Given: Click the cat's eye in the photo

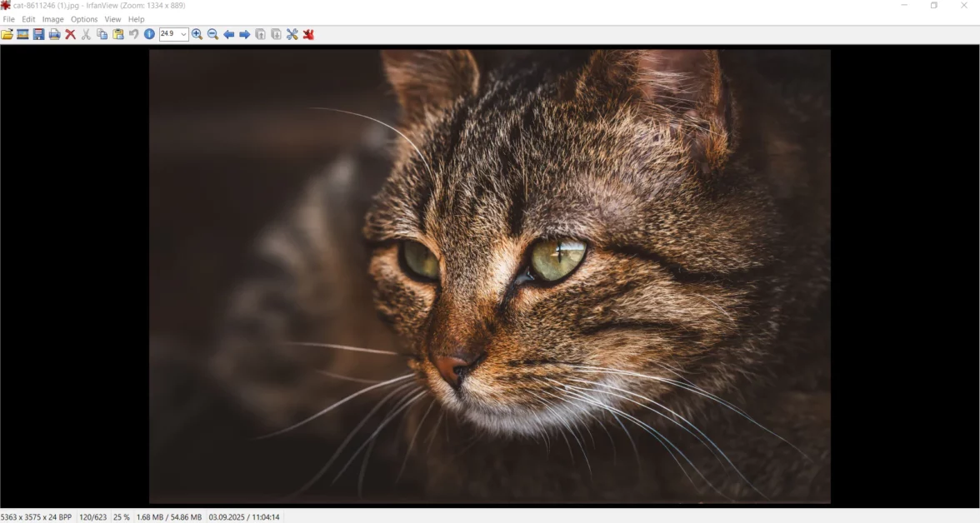Looking at the screenshot, I should (557, 258).
